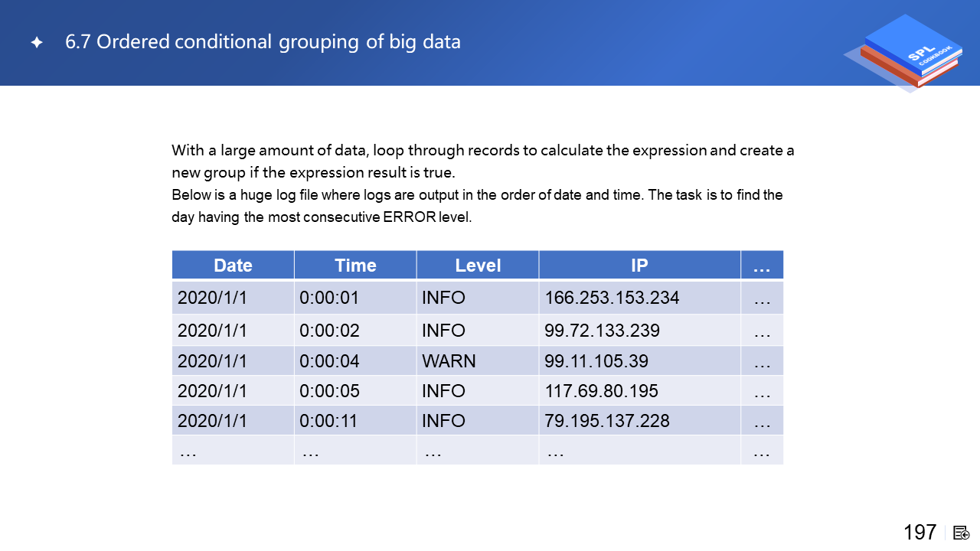
Task: Click the time cell 0:00:02
Action: (329, 331)
